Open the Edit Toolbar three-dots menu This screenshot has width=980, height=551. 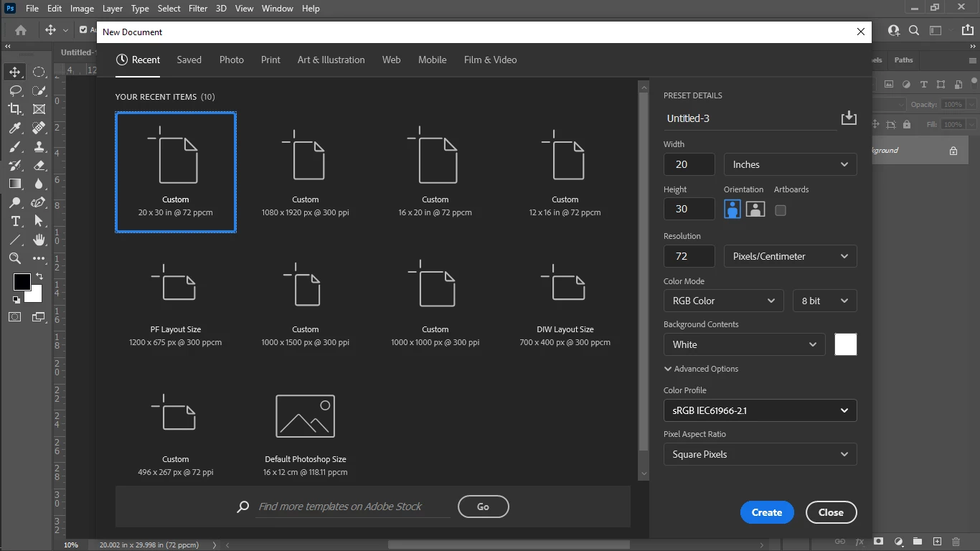(39, 258)
